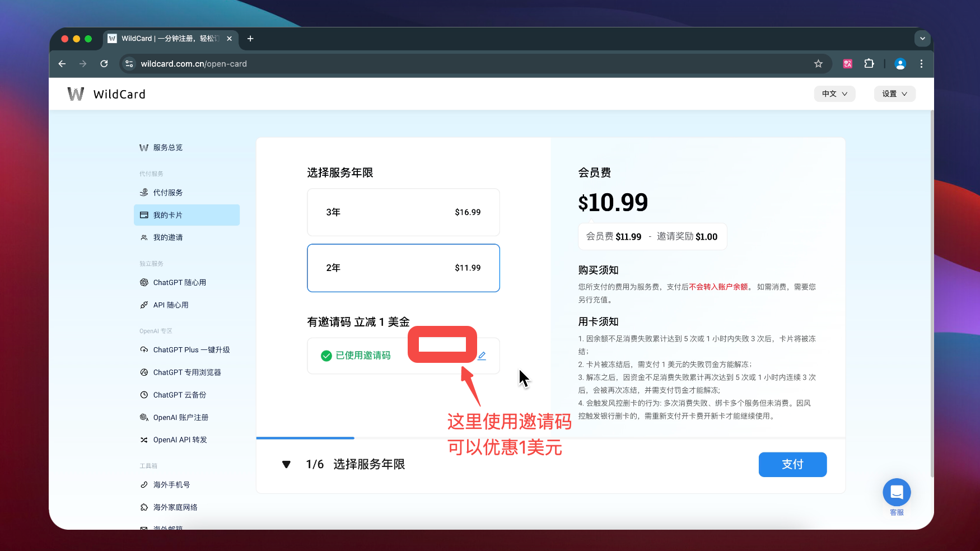Open OpenAI API 转发
980x551 pixels.
click(x=186, y=440)
